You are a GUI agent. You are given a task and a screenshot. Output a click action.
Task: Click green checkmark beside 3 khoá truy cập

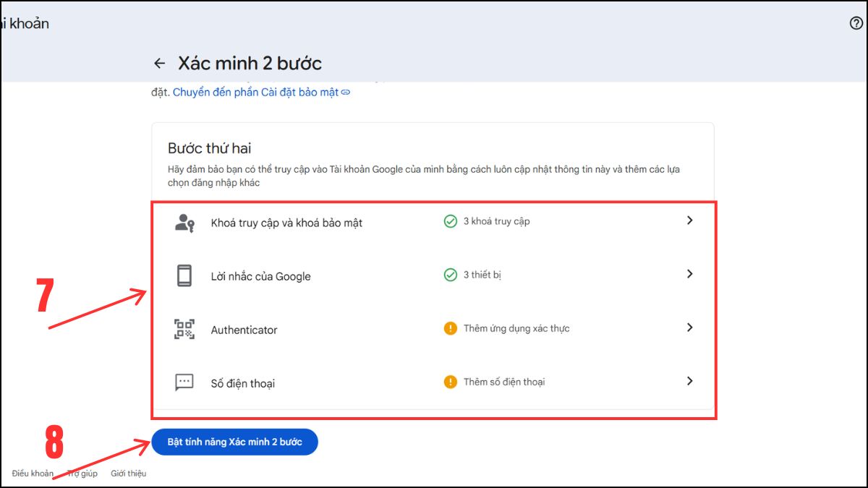(x=450, y=221)
